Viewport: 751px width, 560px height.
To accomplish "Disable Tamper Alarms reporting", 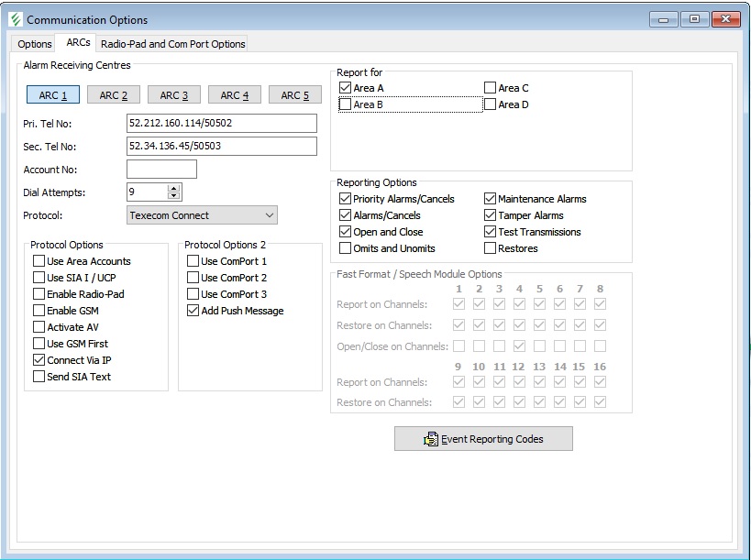I will tap(491, 215).
